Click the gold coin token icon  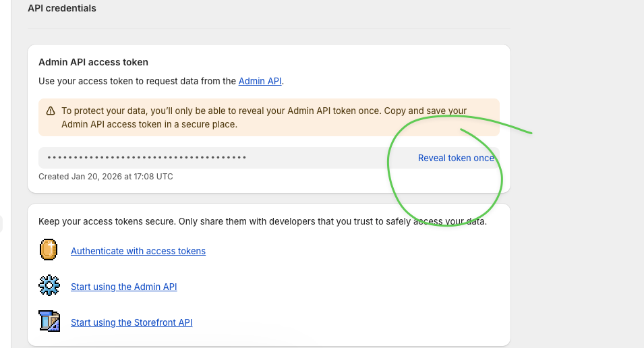pyautogui.click(x=49, y=250)
